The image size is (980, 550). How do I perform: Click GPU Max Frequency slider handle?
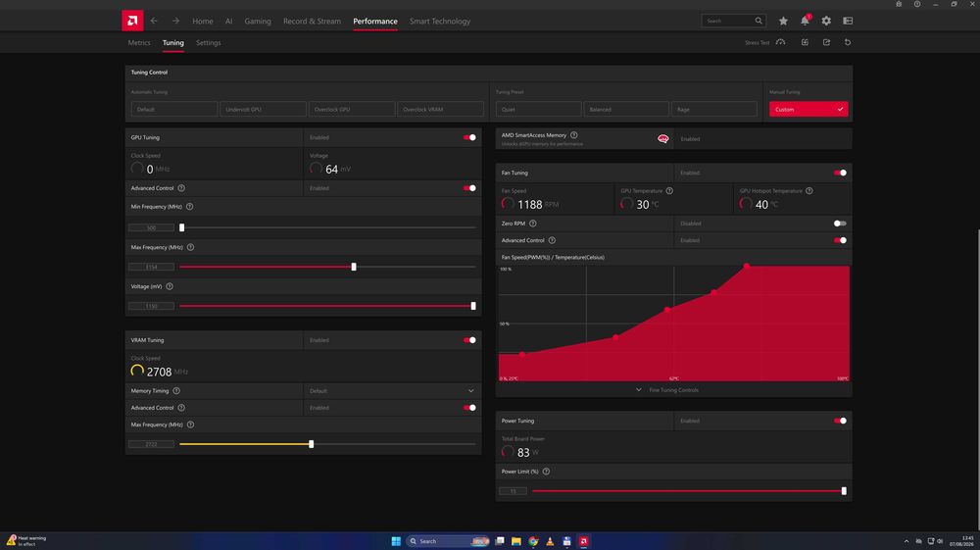pyautogui.click(x=354, y=267)
